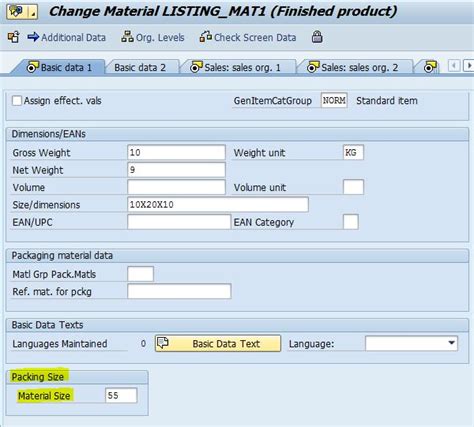Open the Language dropdown
Viewport: 474px width, 427px height.
[x=412, y=343]
